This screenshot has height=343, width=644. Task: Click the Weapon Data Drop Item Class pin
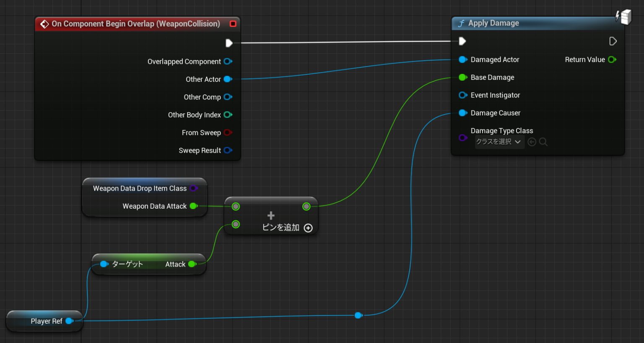point(193,189)
